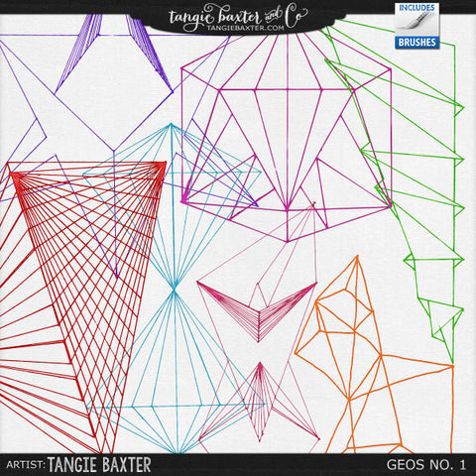Click the INCLUDES text on the badge

[x=416, y=8]
